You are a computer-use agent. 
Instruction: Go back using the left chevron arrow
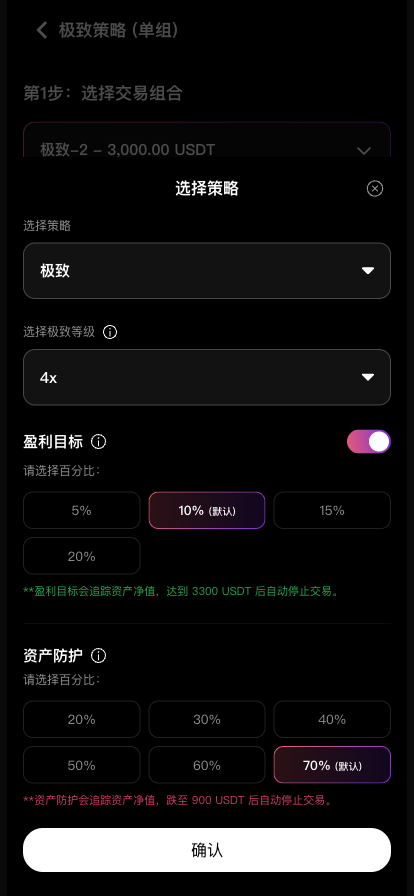pos(42,30)
